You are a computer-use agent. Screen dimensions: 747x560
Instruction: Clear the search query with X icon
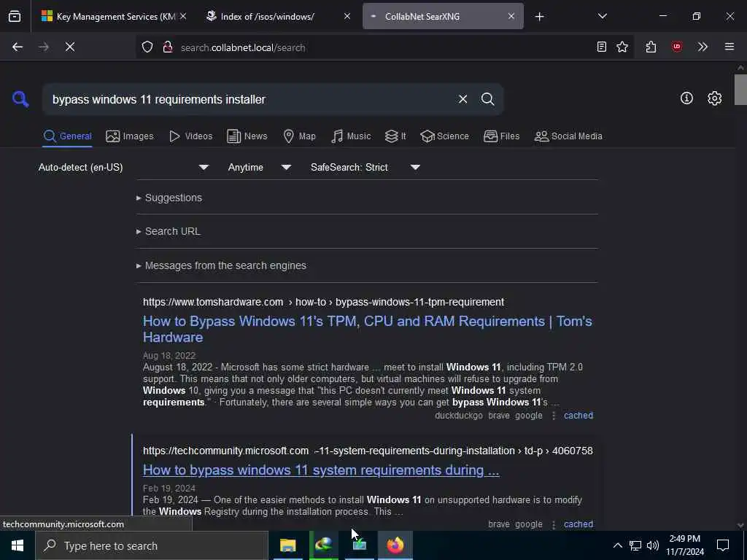462,99
